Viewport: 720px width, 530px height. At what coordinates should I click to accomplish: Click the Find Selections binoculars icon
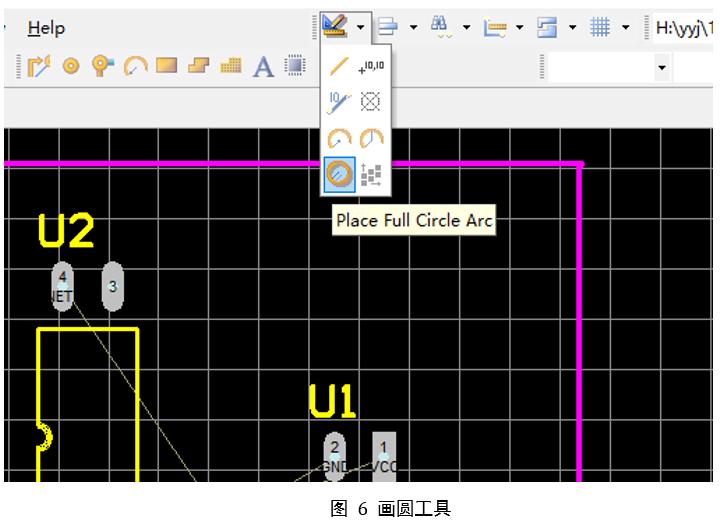pyautogui.click(x=440, y=26)
